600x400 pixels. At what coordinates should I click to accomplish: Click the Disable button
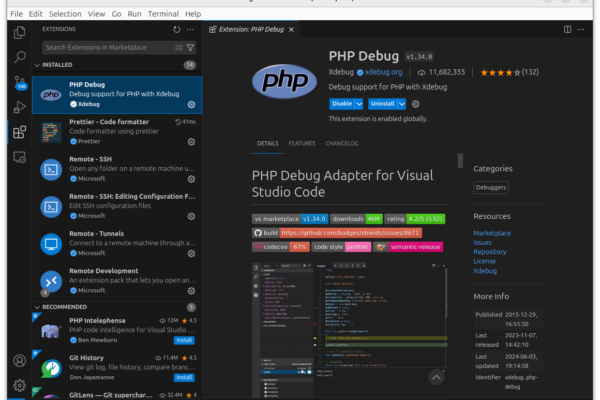tap(342, 104)
